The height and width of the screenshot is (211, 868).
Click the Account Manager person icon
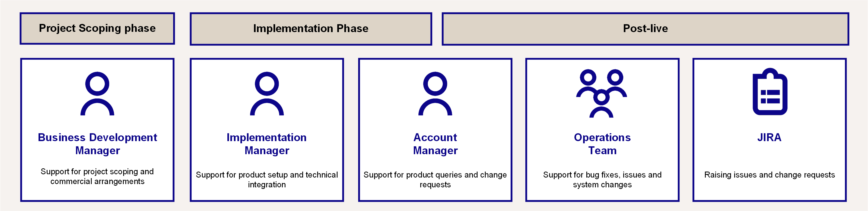(435, 94)
